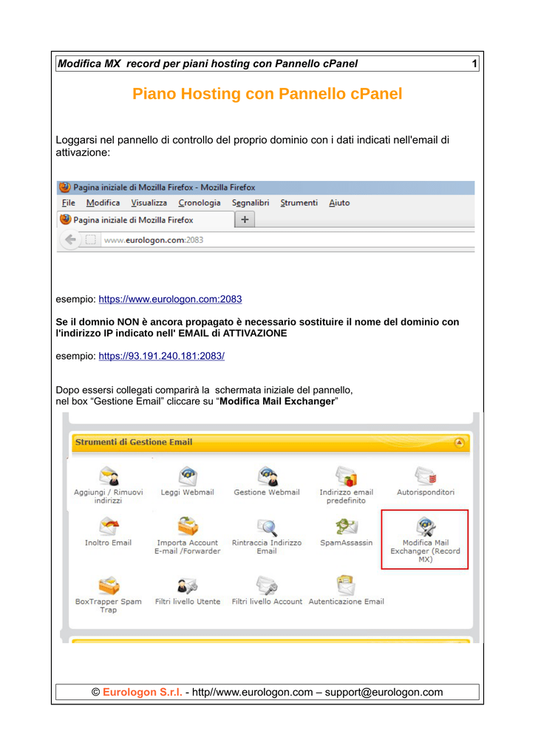The height and width of the screenshot is (756, 535).
Task: Open the Autorisponditori icon
Action: pyautogui.click(x=426, y=476)
